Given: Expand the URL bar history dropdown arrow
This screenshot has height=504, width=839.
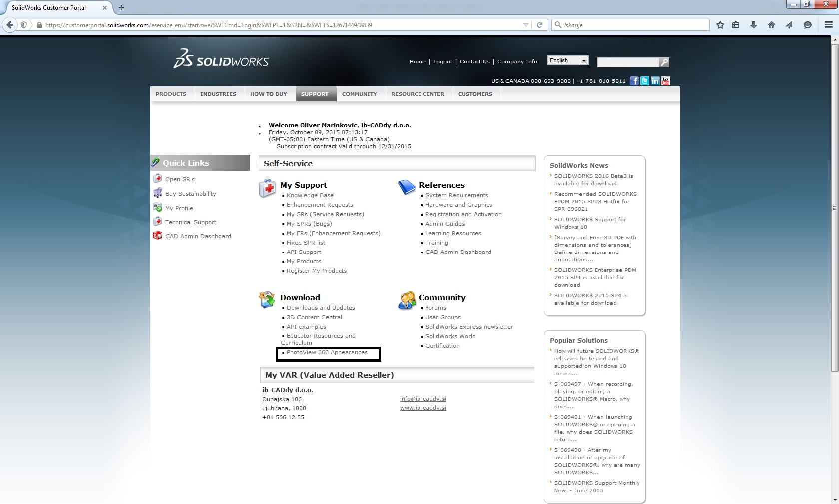Looking at the screenshot, I should (526, 25).
